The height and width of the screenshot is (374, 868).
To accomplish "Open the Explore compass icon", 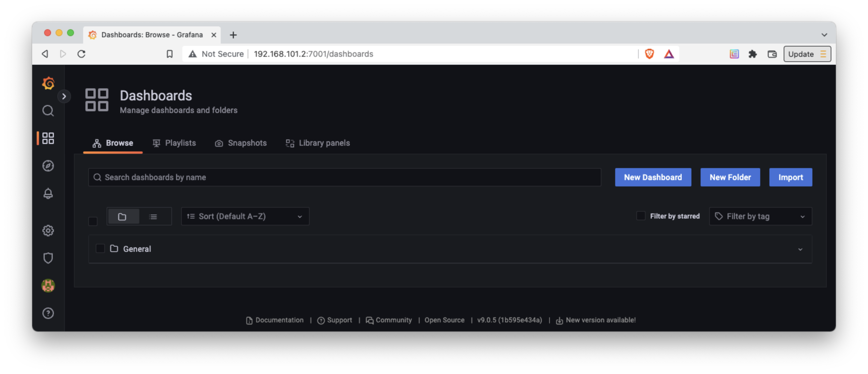I will [x=48, y=165].
